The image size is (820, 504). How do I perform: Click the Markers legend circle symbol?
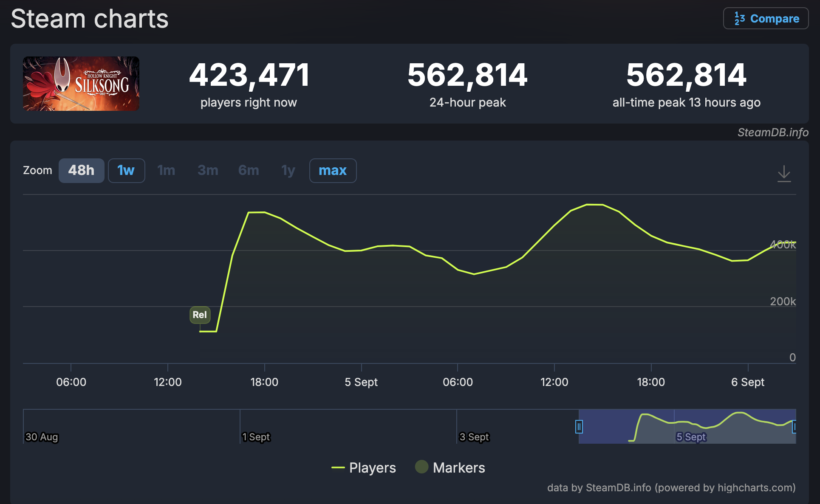(x=421, y=467)
